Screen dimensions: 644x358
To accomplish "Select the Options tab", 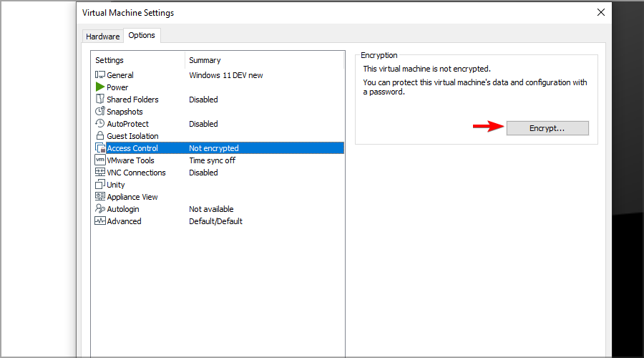I will [x=142, y=36].
